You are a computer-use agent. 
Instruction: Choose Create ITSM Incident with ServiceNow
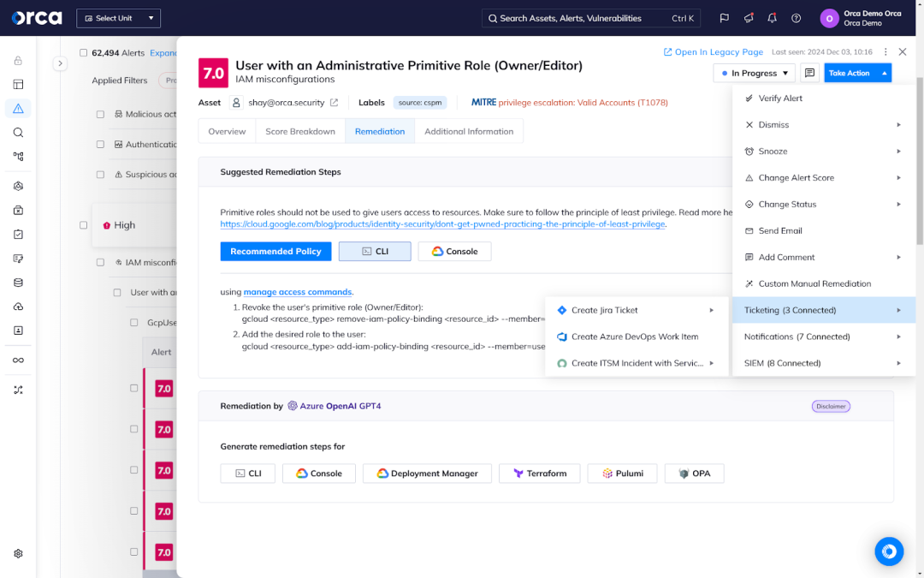637,363
